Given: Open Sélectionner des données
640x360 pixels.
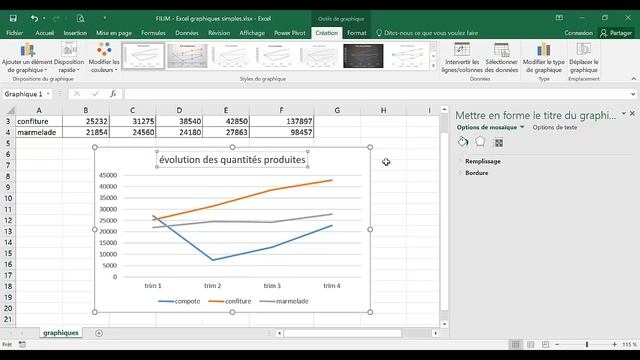Looking at the screenshot, I should [x=502, y=58].
